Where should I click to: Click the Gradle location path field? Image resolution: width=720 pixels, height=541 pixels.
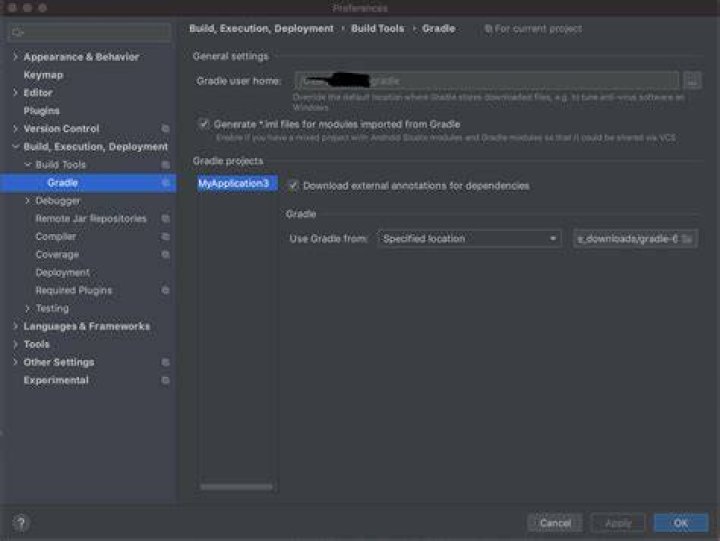point(627,239)
